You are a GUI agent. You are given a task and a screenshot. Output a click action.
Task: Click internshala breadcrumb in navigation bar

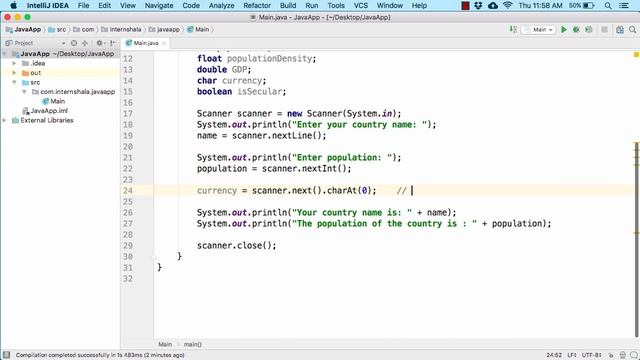pyautogui.click(x=121, y=29)
